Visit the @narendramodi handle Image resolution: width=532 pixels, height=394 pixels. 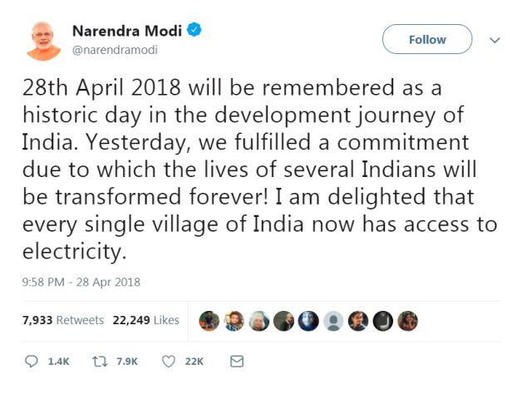(x=115, y=50)
